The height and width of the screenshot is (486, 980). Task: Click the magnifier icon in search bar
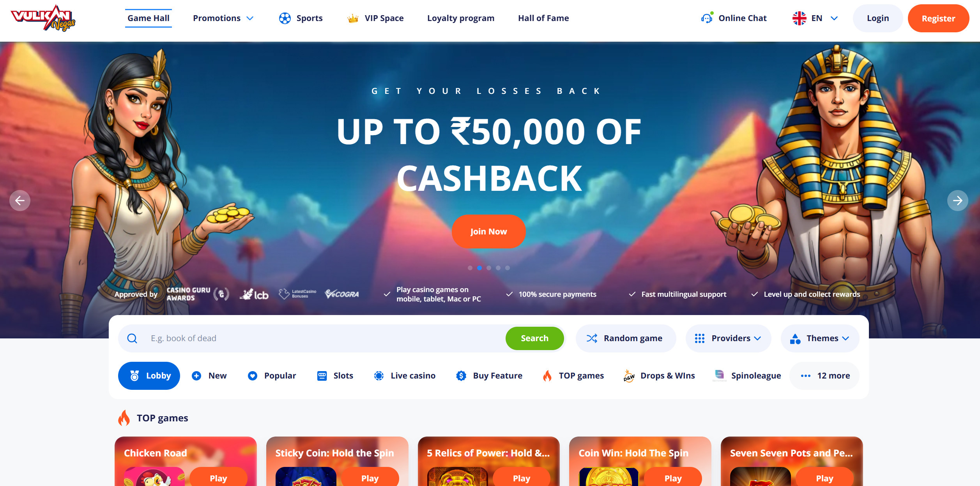(132, 338)
